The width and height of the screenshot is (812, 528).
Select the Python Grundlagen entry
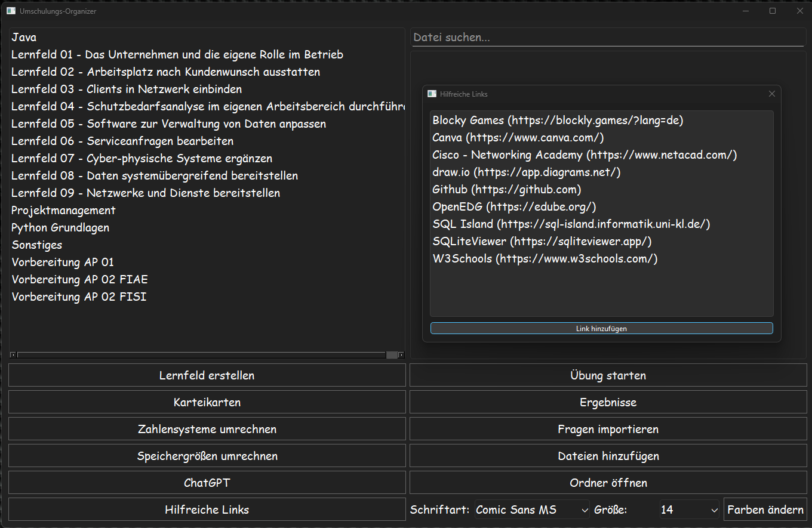point(207,227)
